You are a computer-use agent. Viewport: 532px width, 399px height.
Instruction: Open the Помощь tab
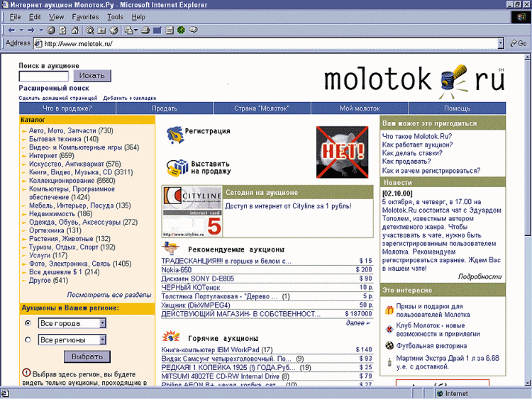coord(457,108)
